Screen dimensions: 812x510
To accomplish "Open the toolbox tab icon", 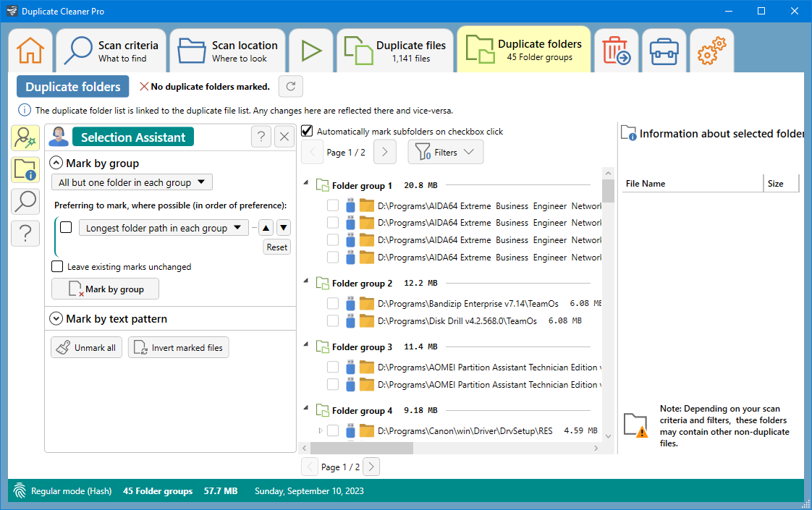I will tap(664, 51).
